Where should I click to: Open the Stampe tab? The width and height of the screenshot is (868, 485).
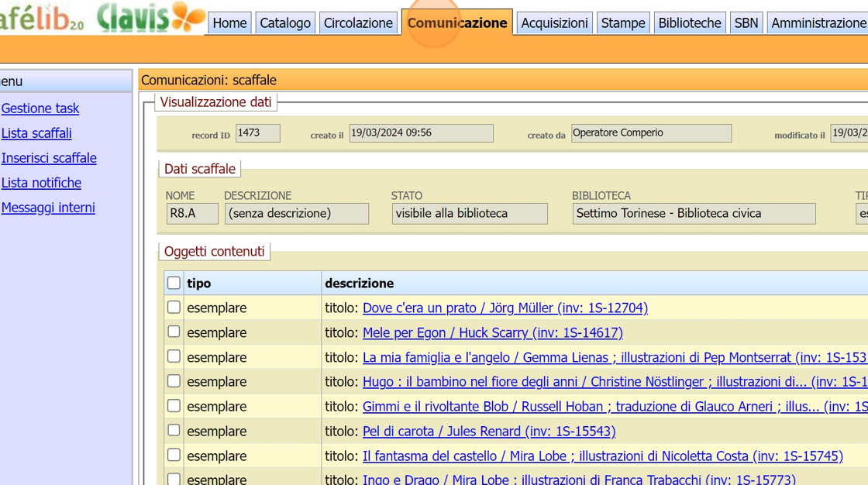(x=623, y=22)
